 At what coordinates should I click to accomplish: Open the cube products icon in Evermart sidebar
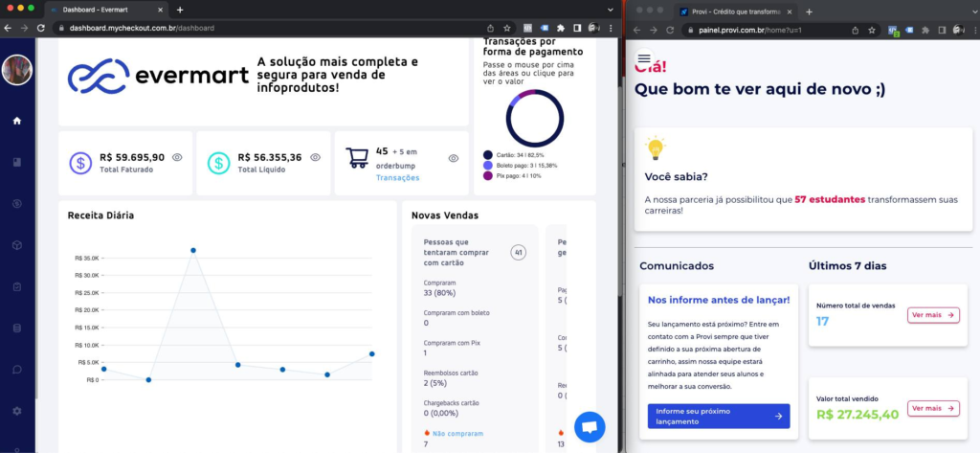click(17, 244)
